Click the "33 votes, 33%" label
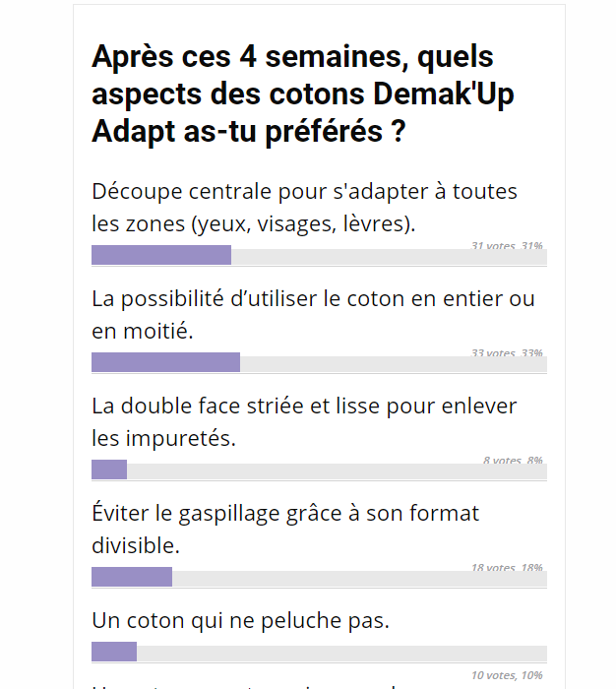Image resolution: width=616 pixels, height=689 pixels. point(507,352)
